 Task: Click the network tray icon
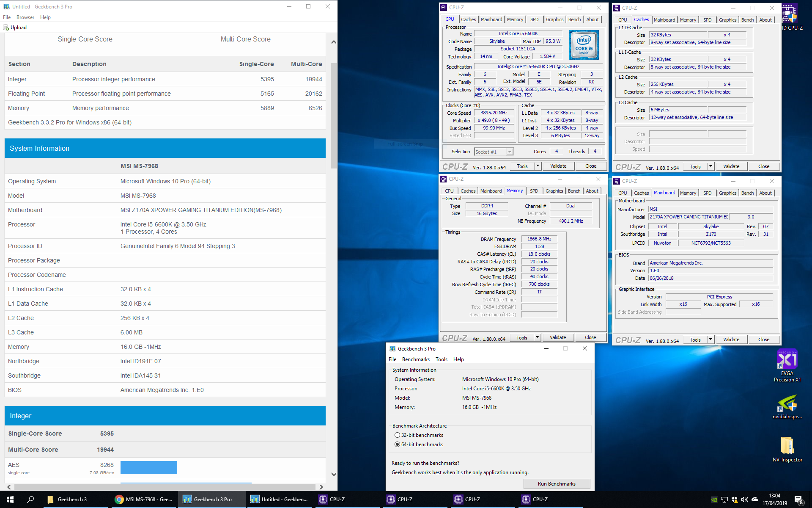(724, 500)
